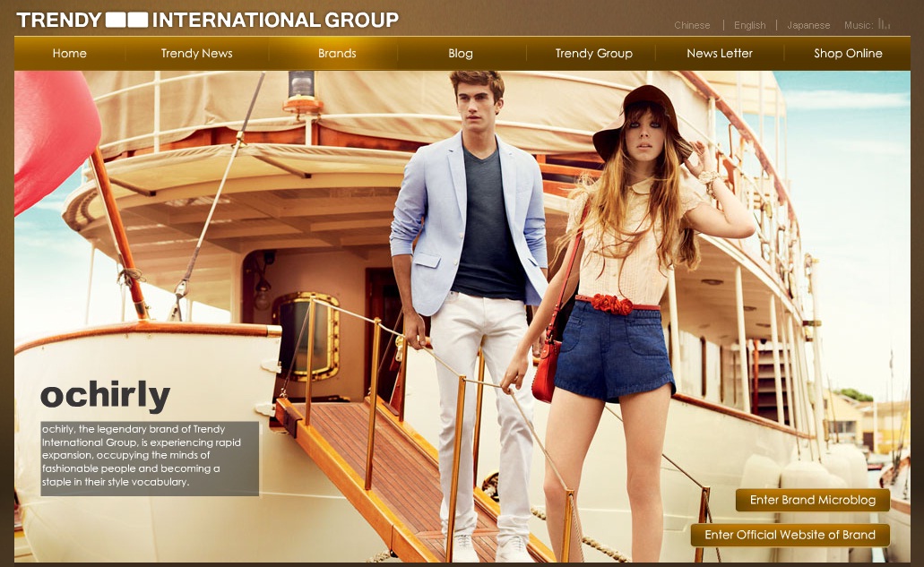Go to Trendy News page
The height and width of the screenshot is (567, 924).
click(197, 53)
